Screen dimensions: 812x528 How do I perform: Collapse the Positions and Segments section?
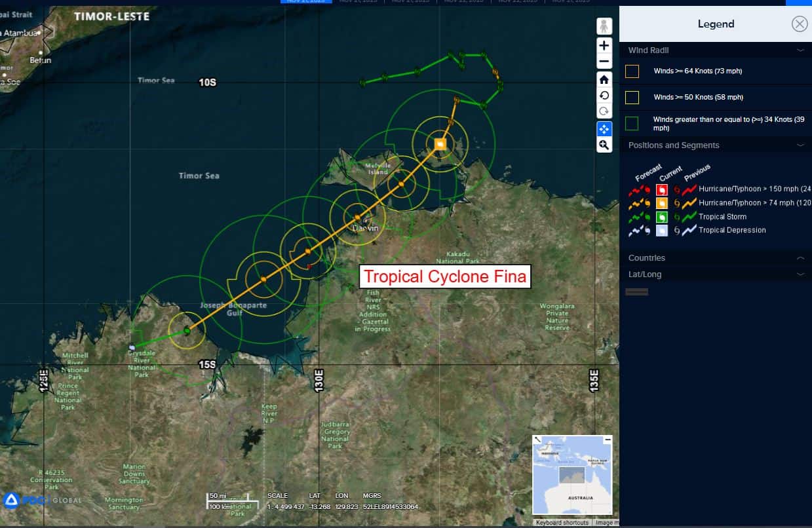tap(800, 145)
